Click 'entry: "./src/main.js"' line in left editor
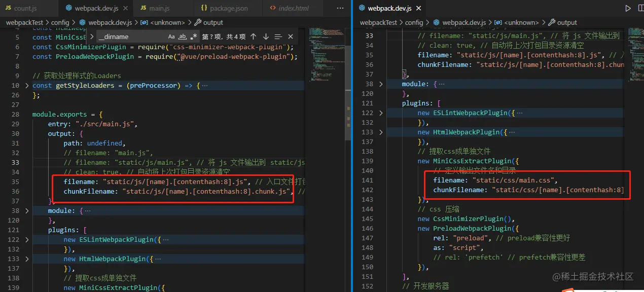The image size is (644, 292). [93, 124]
